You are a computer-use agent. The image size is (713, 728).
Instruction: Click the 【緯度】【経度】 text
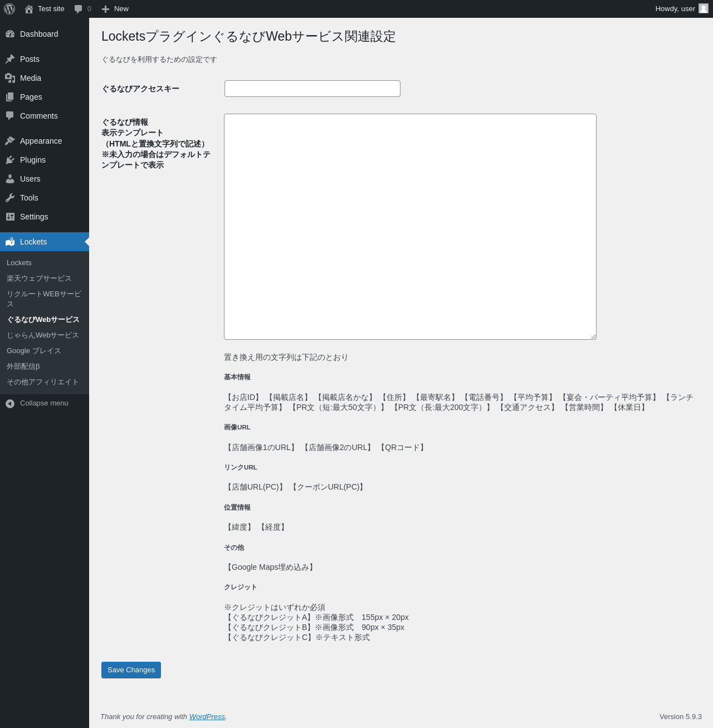[x=256, y=527]
